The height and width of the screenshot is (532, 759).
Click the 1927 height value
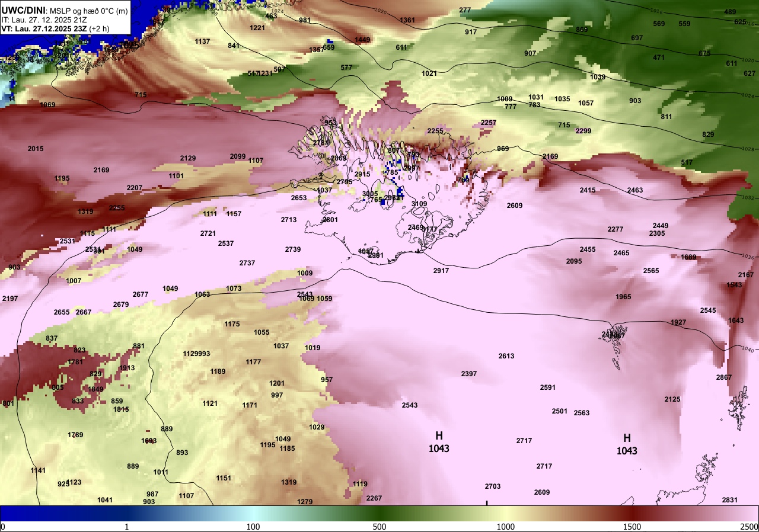pyautogui.click(x=678, y=322)
